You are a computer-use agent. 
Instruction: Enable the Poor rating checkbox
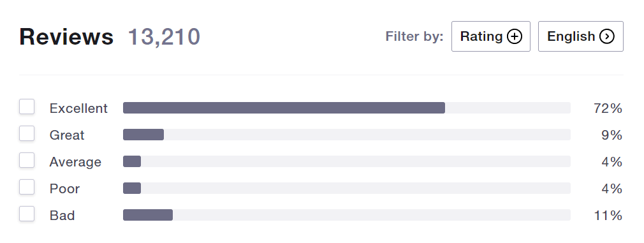coord(27,187)
